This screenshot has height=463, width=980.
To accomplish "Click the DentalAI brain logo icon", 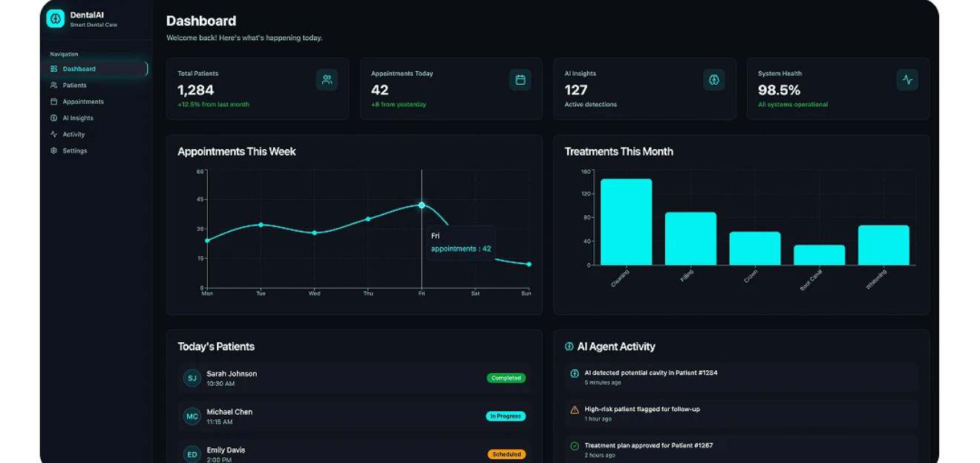I will pyautogui.click(x=56, y=19).
